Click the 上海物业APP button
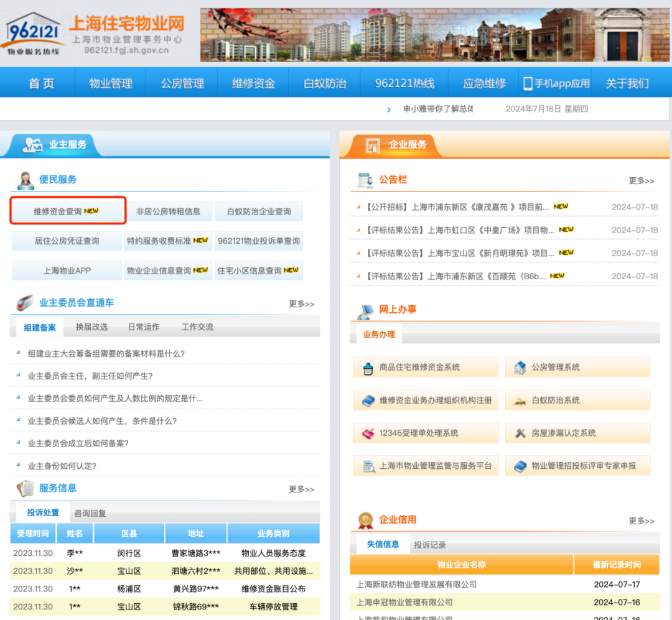Viewport: 672px width, 620px height. coord(67,271)
